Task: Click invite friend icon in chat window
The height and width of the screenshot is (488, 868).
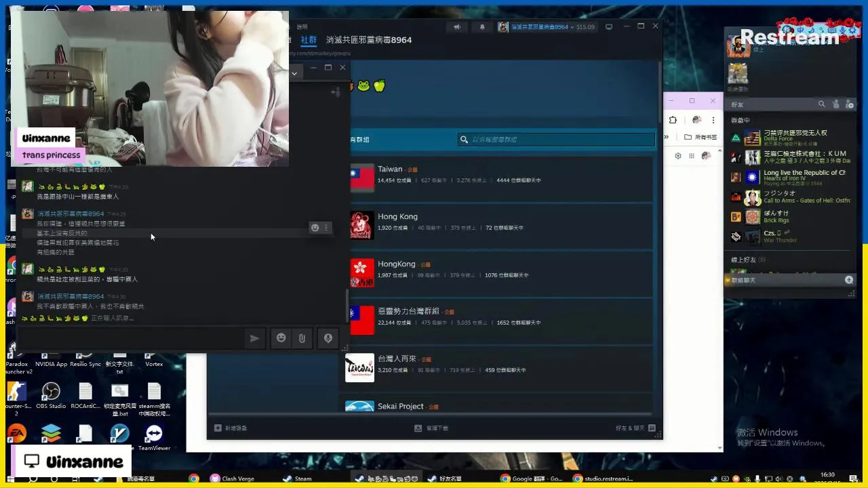Action: pyautogui.click(x=335, y=91)
